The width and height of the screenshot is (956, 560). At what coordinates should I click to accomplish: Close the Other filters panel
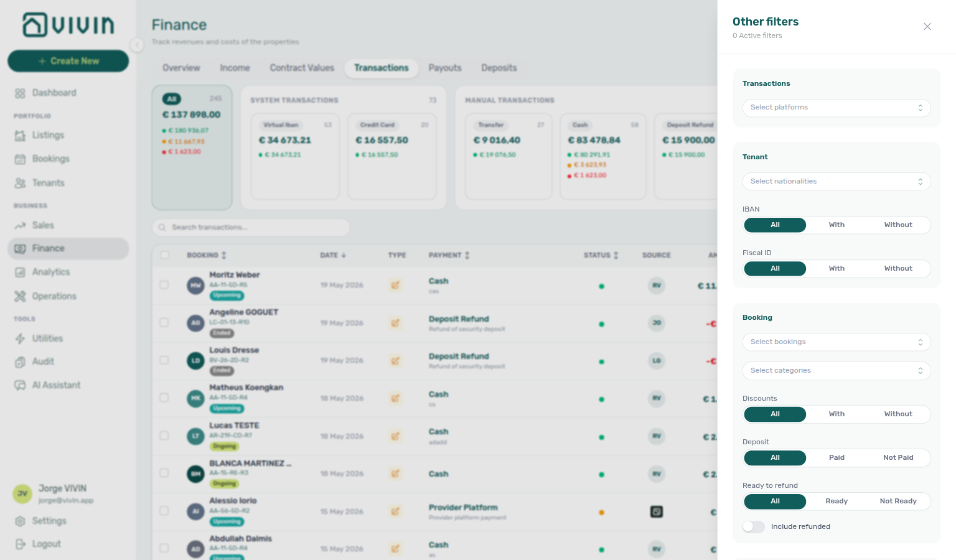[927, 27]
